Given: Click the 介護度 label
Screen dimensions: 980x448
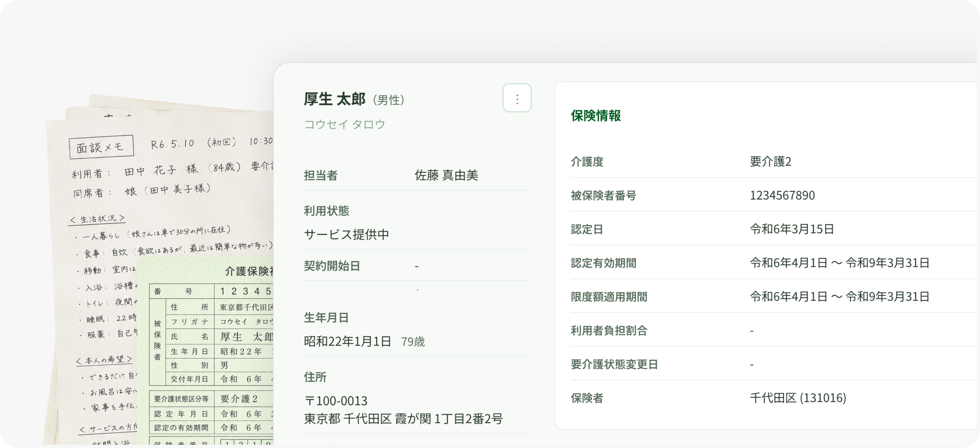Looking at the screenshot, I should click(x=587, y=162).
